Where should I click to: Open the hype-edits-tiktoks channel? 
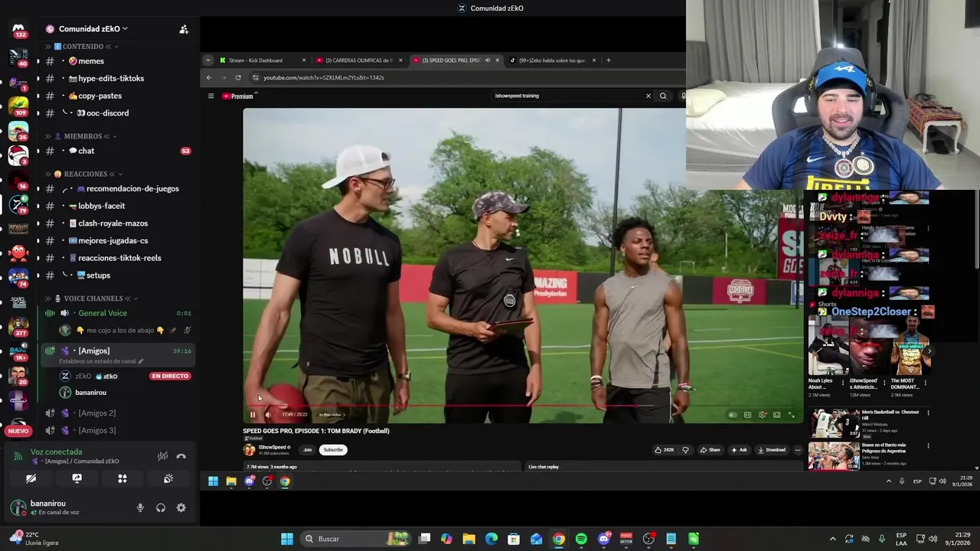coord(119,78)
